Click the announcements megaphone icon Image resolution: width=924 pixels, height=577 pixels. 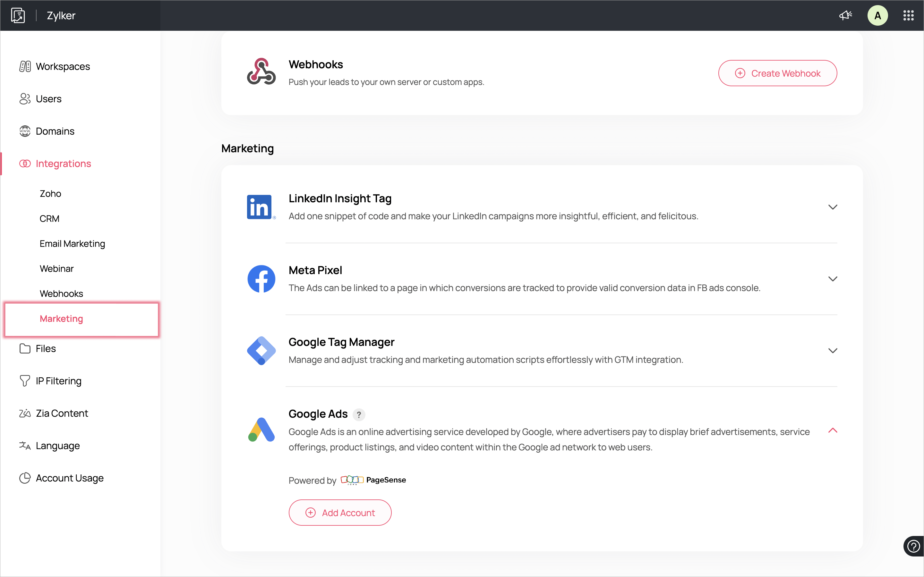[845, 16]
